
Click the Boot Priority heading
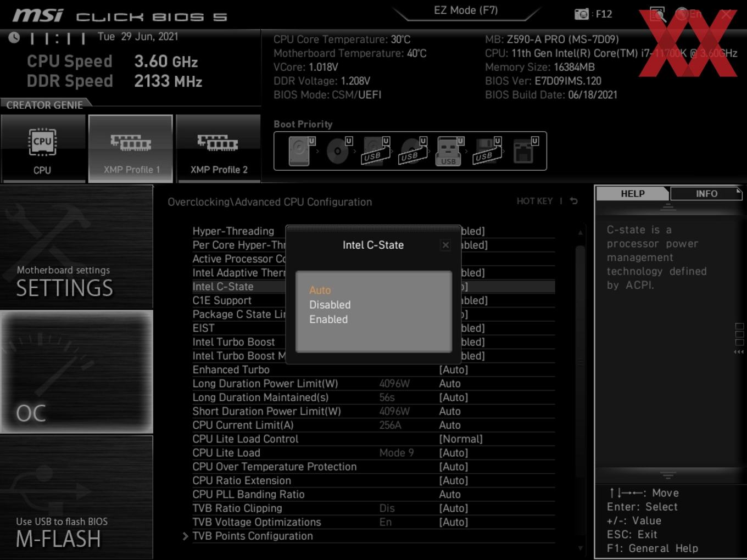point(303,124)
